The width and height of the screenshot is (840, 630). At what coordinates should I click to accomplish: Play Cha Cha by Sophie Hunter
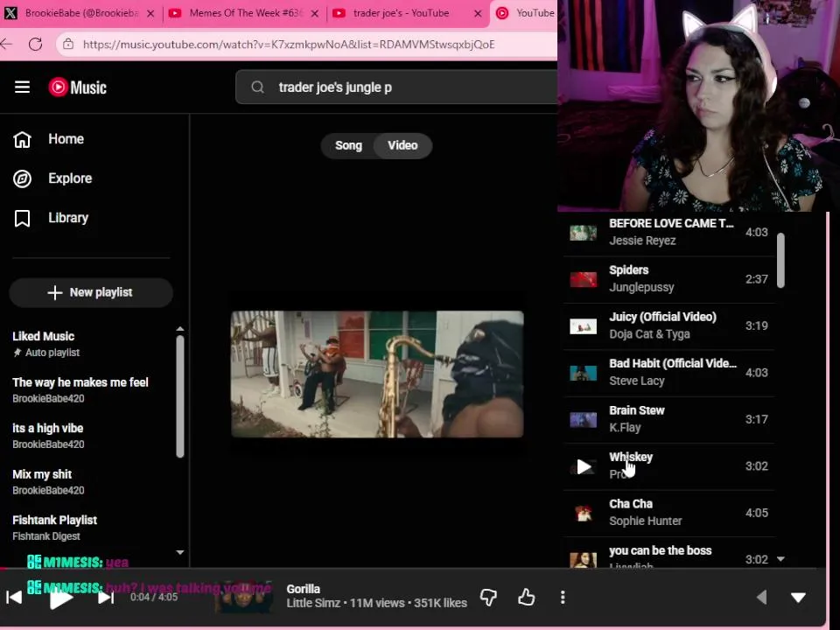(669, 512)
